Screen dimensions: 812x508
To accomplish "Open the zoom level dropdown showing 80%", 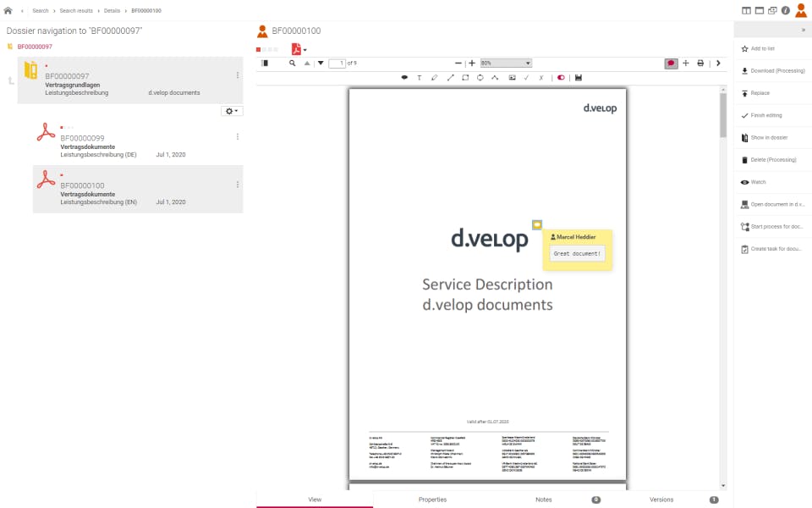I will [x=505, y=63].
